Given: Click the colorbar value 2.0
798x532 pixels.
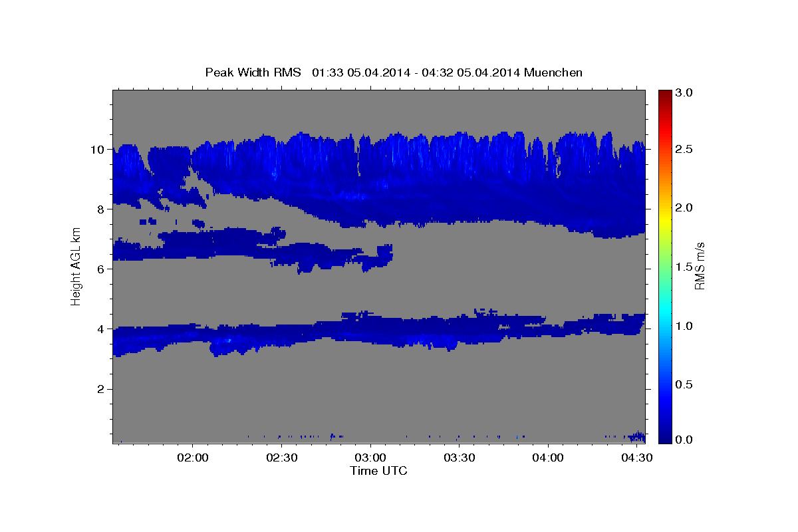Looking at the screenshot, I should 684,208.
